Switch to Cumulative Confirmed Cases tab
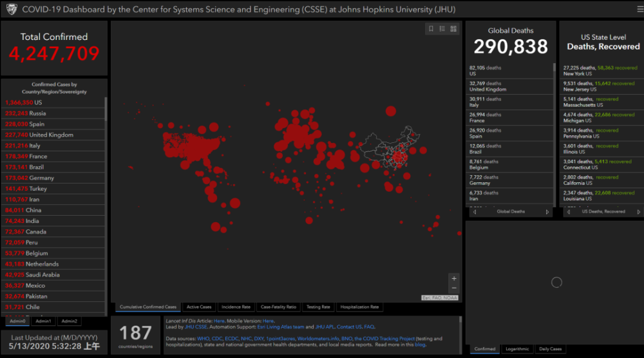Image resolution: width=644 pixels, height=358 pixels. 148,307
